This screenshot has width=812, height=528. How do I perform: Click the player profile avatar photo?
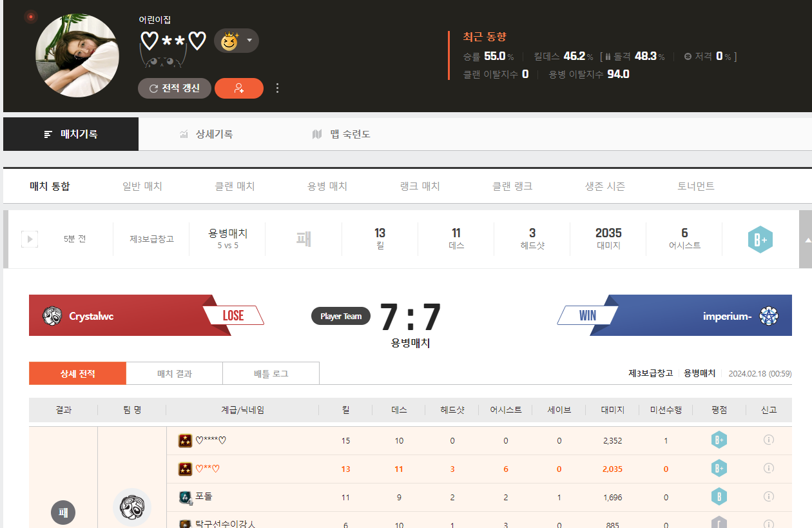tap(77, 55)
